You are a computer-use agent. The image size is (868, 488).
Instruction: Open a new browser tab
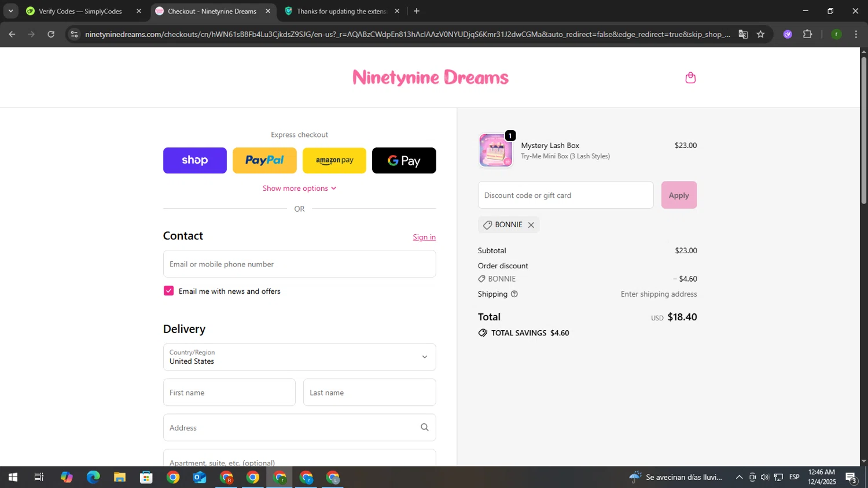point(417,11)
